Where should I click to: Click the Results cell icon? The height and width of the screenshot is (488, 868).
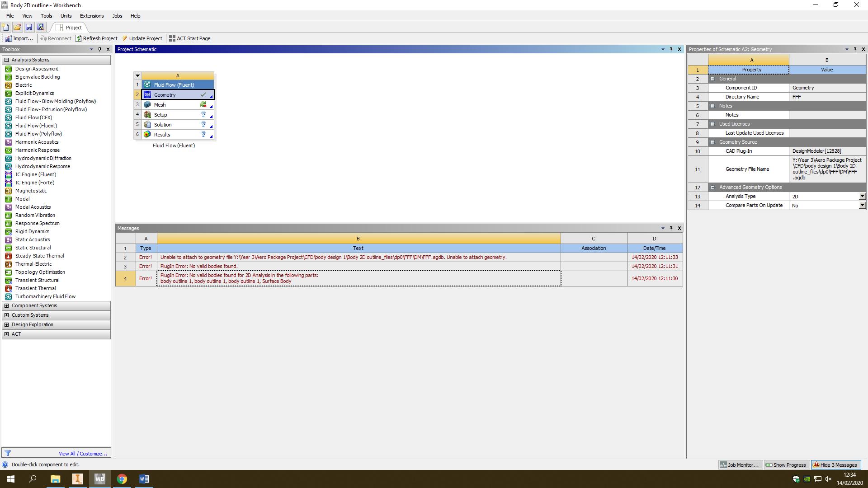147,135
